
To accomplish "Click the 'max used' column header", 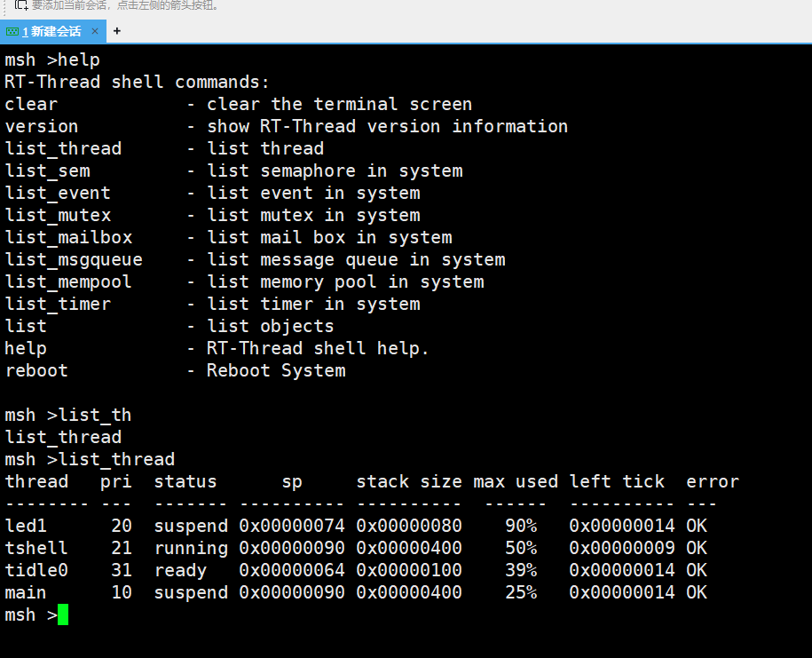I will 516,482.
